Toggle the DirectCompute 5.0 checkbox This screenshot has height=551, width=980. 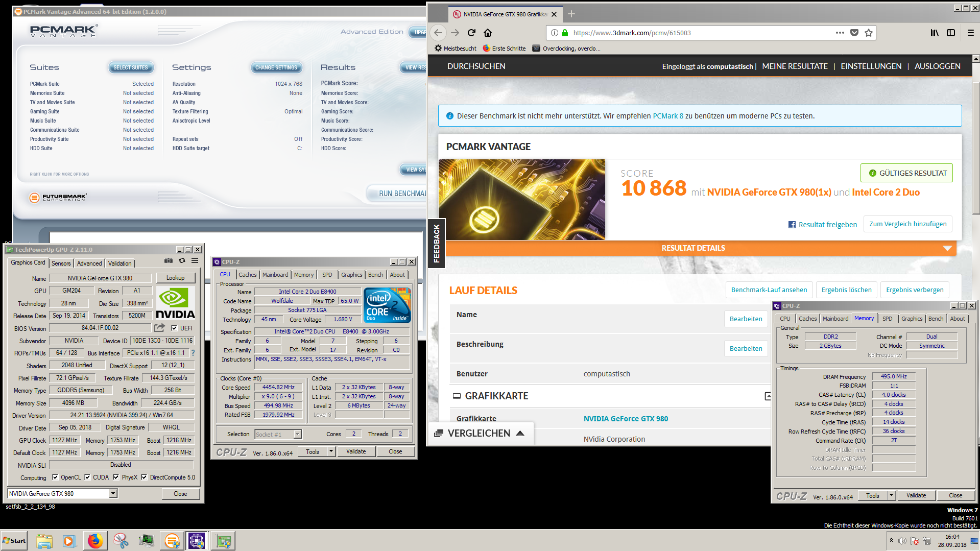[x=144, y=477]
